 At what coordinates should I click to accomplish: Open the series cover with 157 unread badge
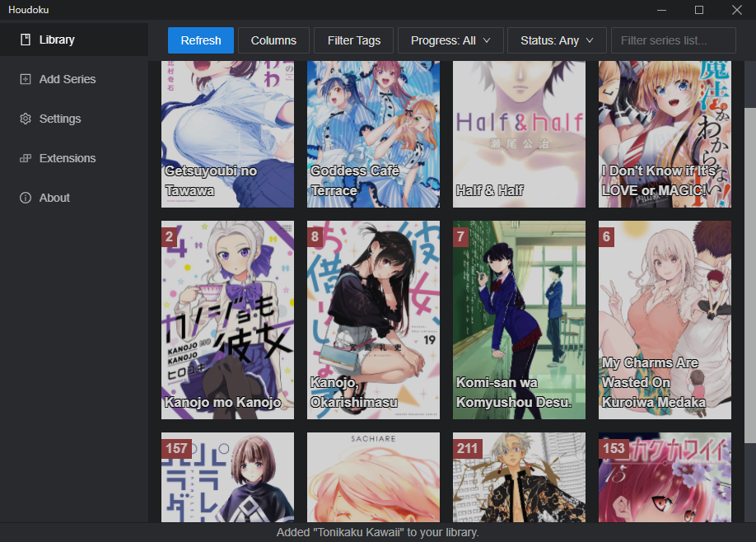tap(227, 478)
